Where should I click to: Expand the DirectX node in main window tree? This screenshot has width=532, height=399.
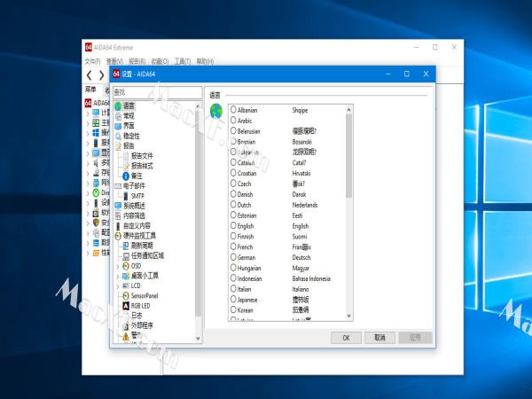click(x=88, y=193)
